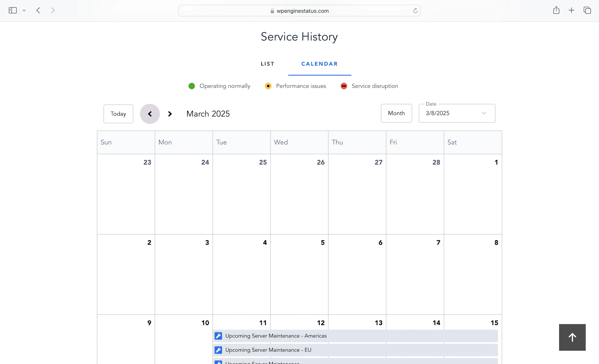Expand the Date dropdown showing 3/8/2025

click(457, 113)
